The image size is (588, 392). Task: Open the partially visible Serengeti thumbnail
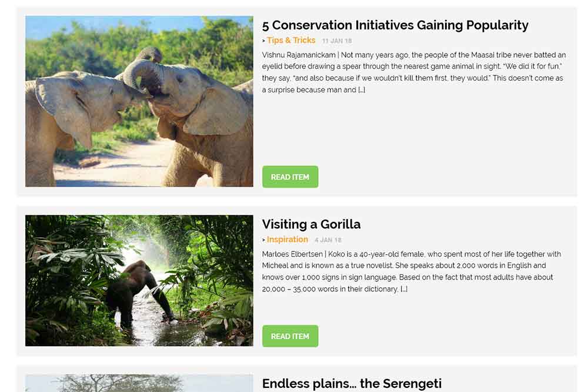(x=139, y=384)
